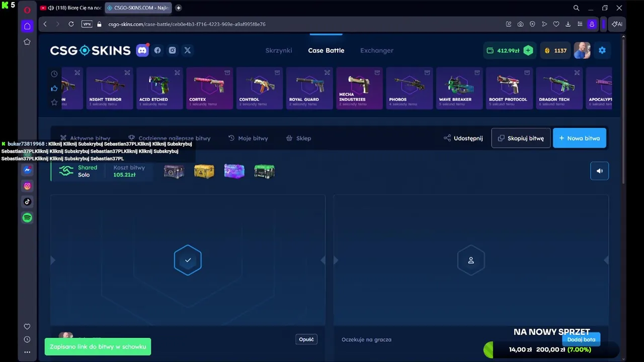Image resolution: width=644 pixels, height=362 pixels.
Task: Open the Aria AI button
Action: (x=617, y=24)
